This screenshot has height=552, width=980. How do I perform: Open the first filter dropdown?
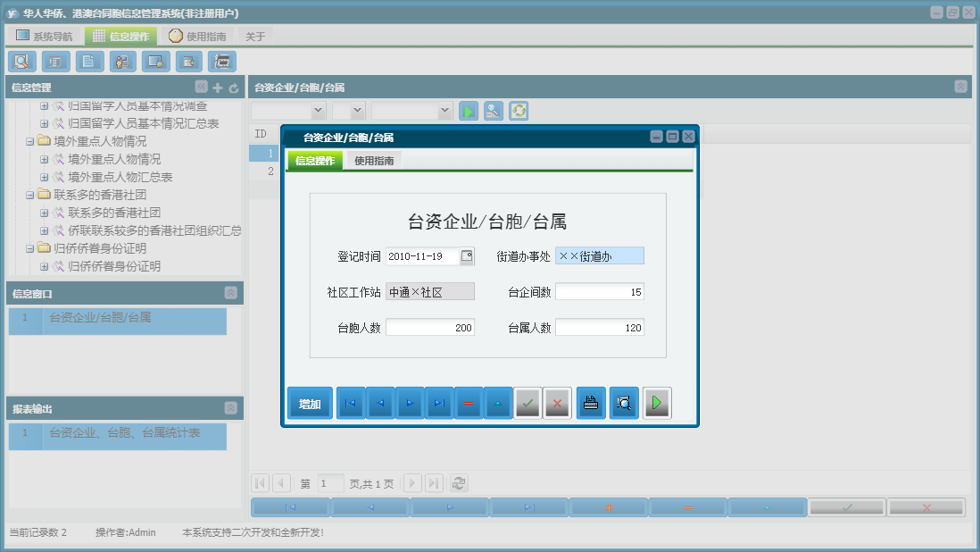click(x=318, y=111)
